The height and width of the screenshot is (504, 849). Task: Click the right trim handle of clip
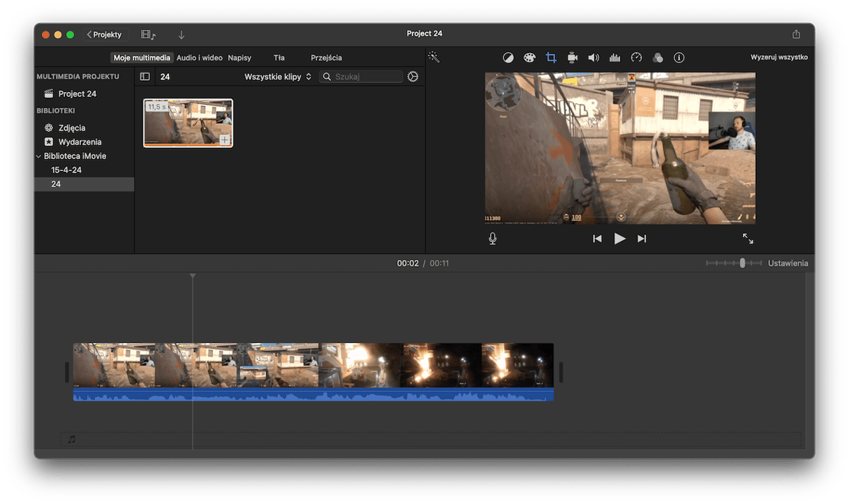(x=560, y=372)
